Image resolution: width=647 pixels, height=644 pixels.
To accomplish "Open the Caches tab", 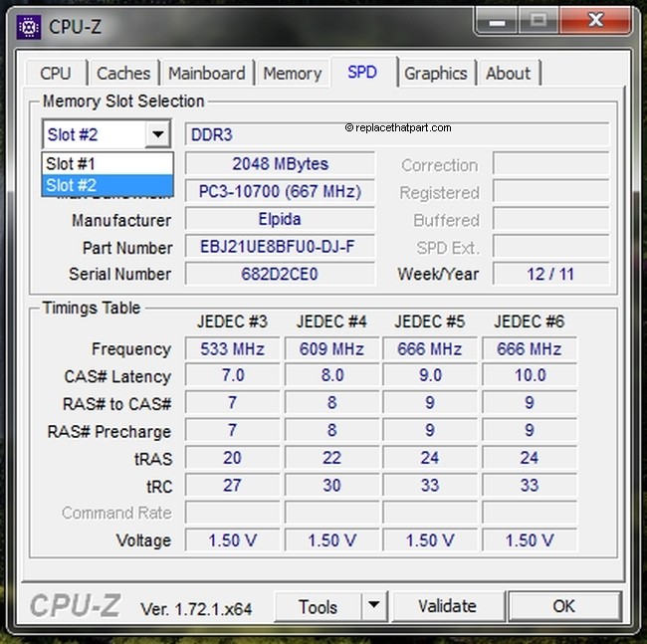I will coord(123,74).
